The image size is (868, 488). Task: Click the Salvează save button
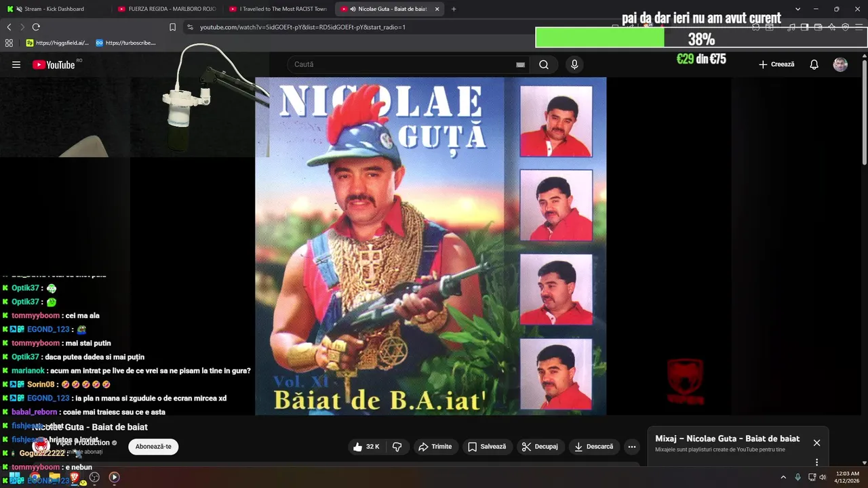(x=487, y=447)
